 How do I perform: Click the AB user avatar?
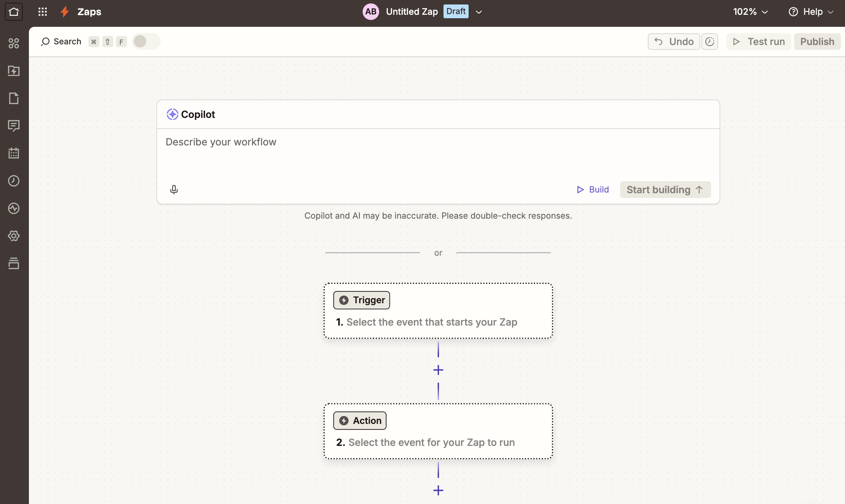click(x=371, y=12)
